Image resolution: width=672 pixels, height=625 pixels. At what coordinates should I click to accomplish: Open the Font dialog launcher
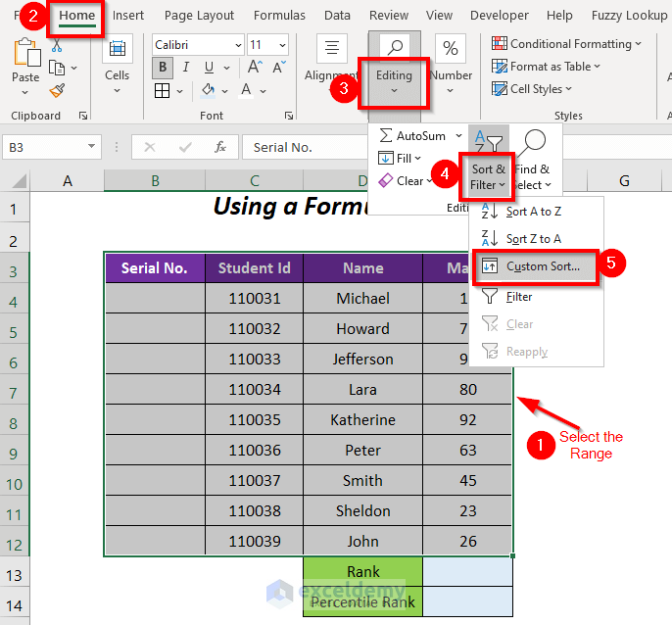pyautogui.click(x=289, y=116)
